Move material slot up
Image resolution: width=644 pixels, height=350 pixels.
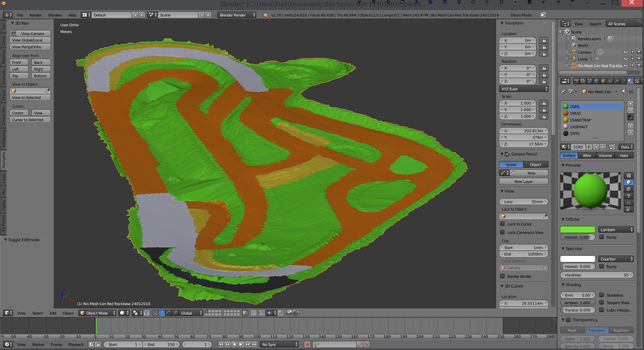point(631,126)
